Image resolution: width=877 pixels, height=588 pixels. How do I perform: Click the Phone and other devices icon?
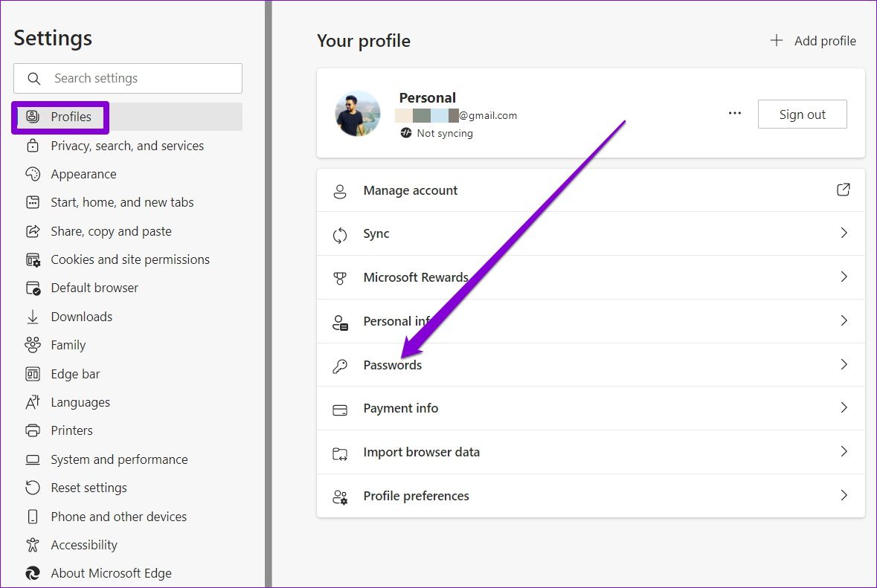(33, 517)
